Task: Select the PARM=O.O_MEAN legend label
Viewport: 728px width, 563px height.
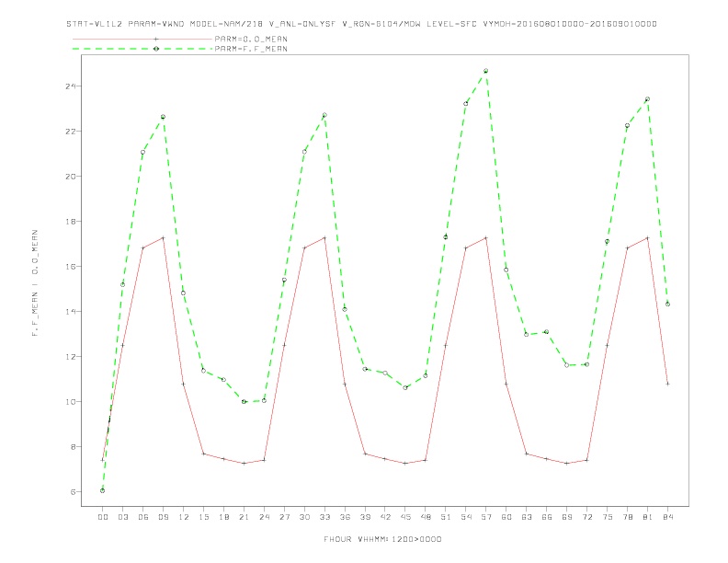Action: point(251,39)
